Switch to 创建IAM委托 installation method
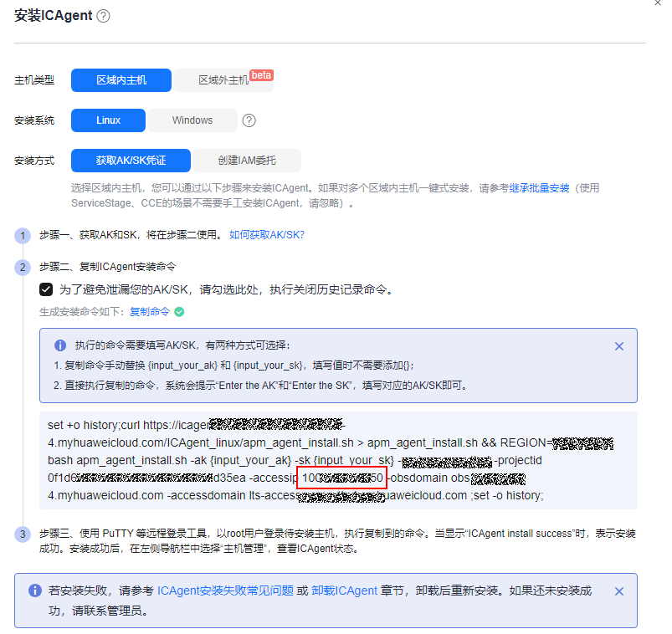 click(x=247, y=161)
